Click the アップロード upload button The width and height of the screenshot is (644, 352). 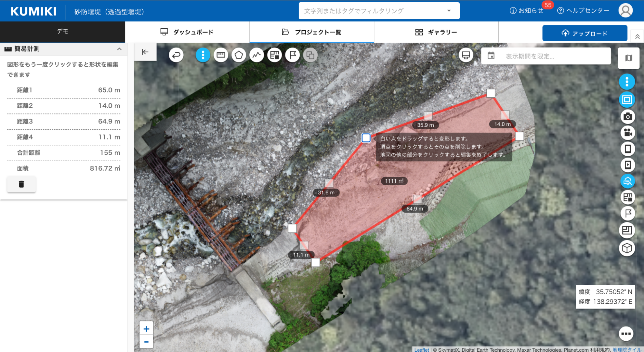pos(585,33)
